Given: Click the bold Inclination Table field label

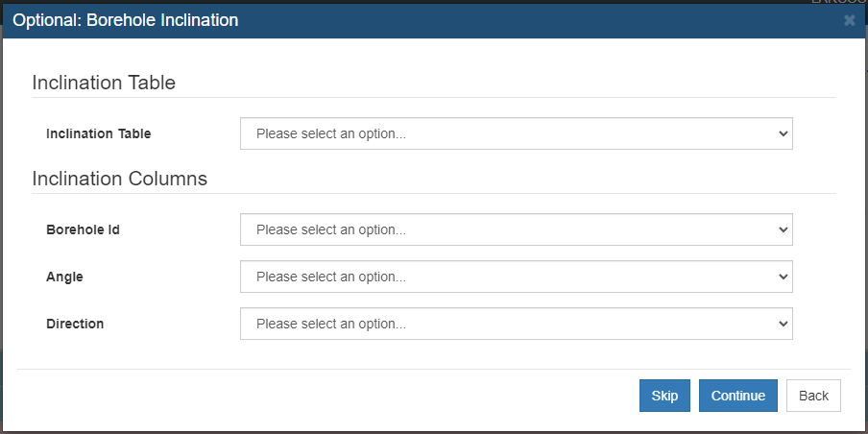Looking at the screenshot, I should click(99, 133).
